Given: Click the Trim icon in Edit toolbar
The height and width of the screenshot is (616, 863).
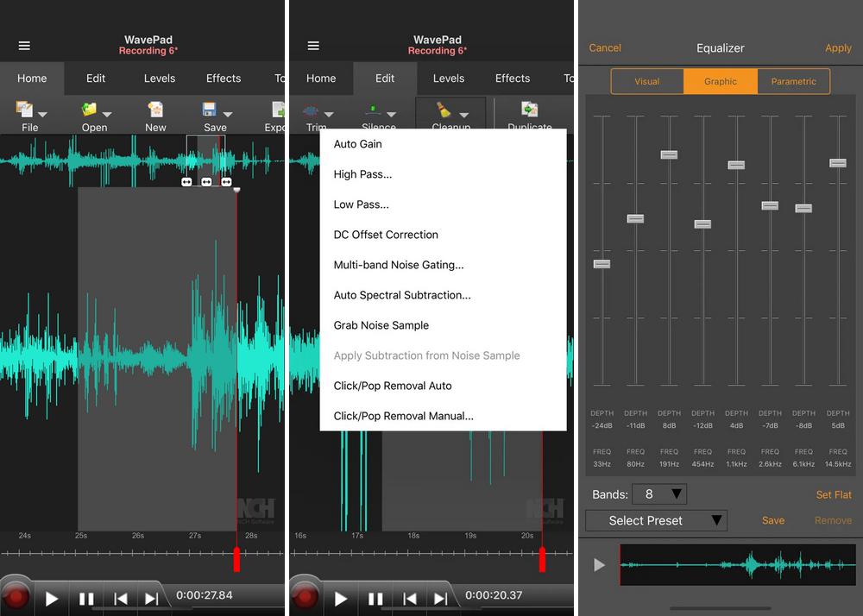Looking at the screenshot, I should [x=311, y=111].
